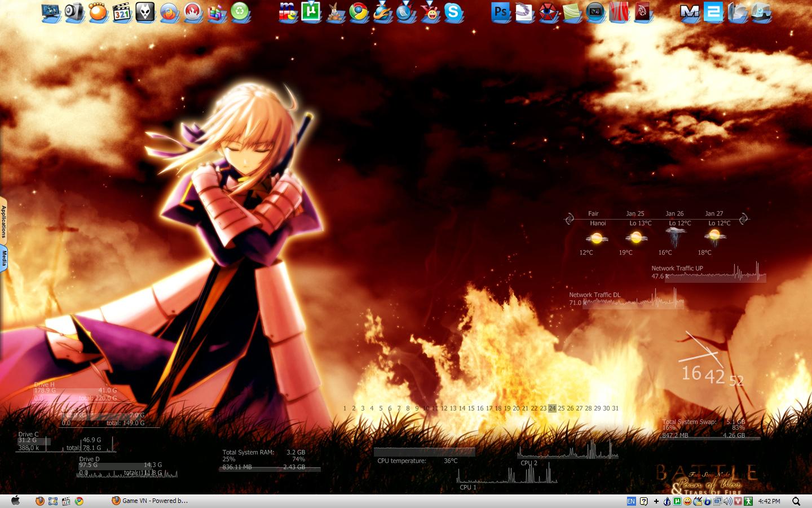Open the Media side tab
This screenshot has height=508, width=812.
[3, 259]
